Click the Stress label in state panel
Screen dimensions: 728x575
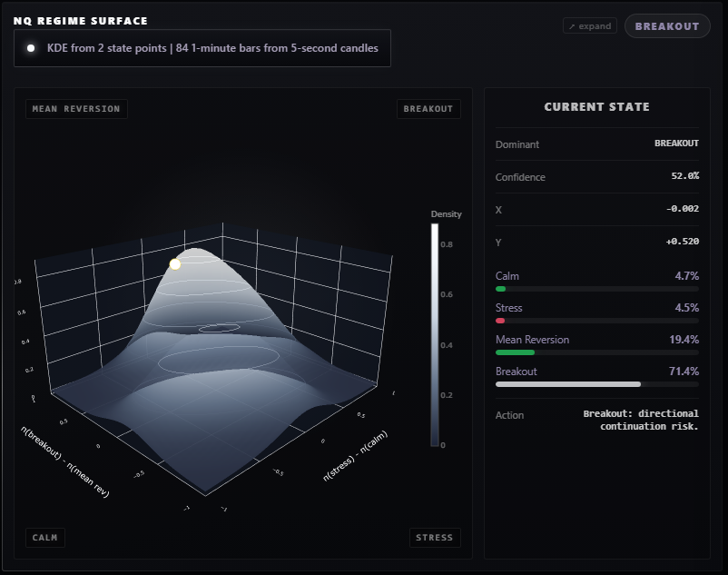pyautogui.click(x=509, y=307)
